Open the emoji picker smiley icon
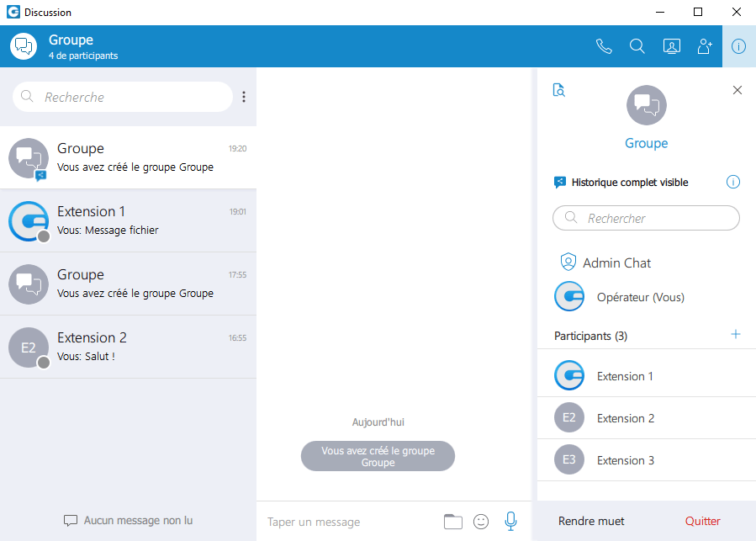 [x=481, y=522]
